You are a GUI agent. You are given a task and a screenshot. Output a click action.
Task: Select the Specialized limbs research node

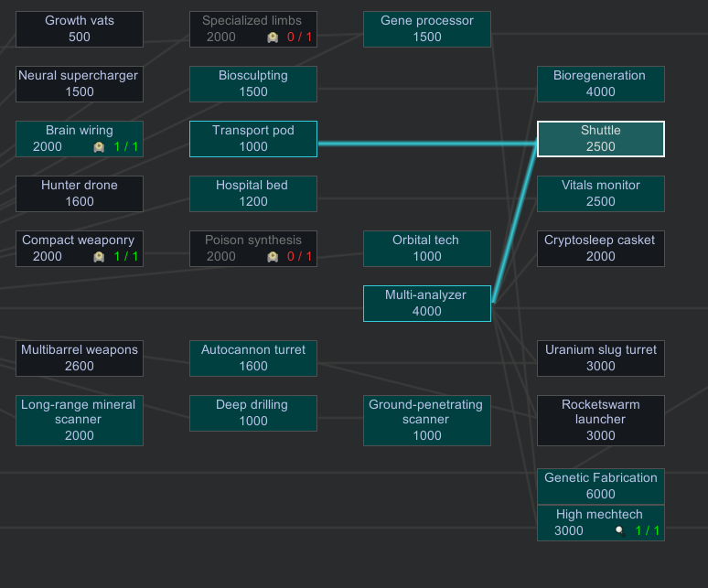[253, 29]
